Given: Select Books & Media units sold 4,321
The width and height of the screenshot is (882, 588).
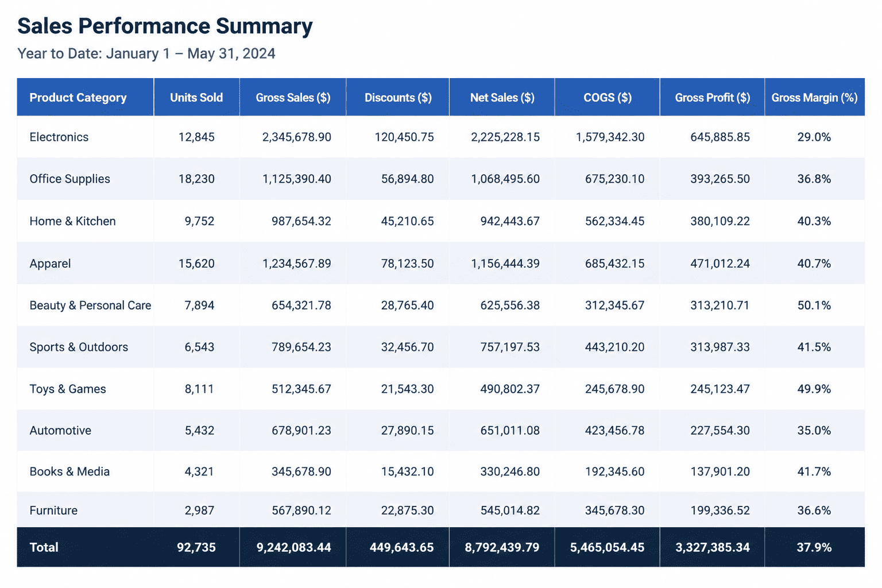Looking at the screenshot, I should coord(199,472).
